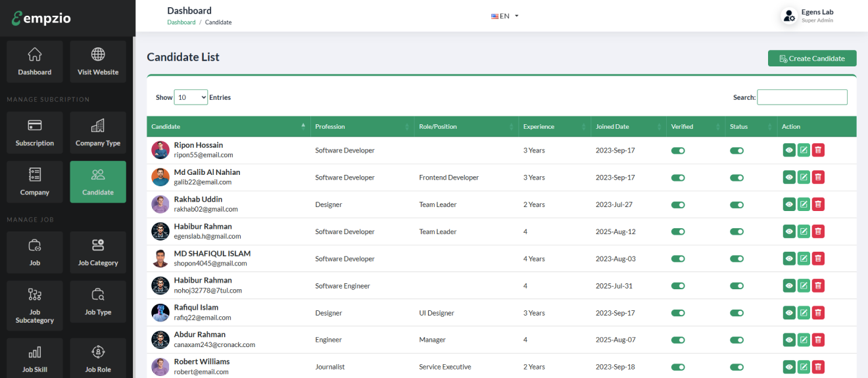868x378 pixels.
Task: Delete Ripon Hossain's candidate entry
Action: 818,151
